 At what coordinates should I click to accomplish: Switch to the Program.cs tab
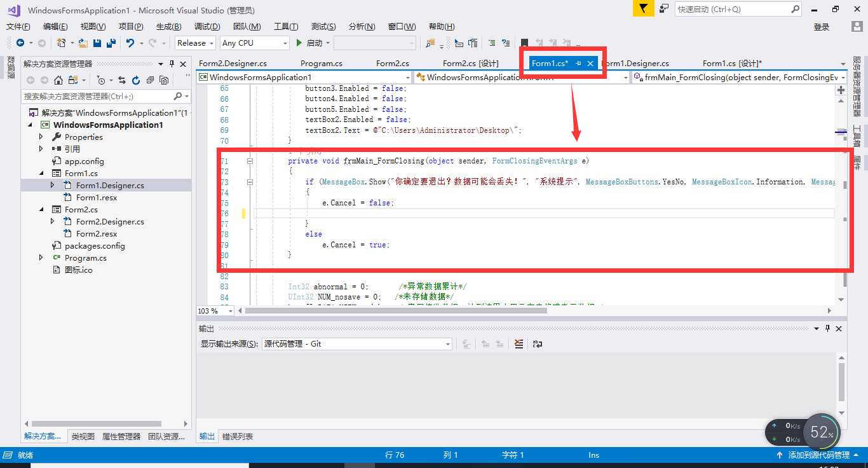322,63
